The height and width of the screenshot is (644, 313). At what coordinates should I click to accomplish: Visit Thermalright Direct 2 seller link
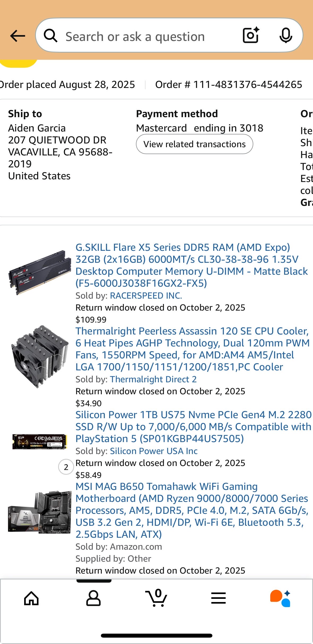[x=153, y=379]
